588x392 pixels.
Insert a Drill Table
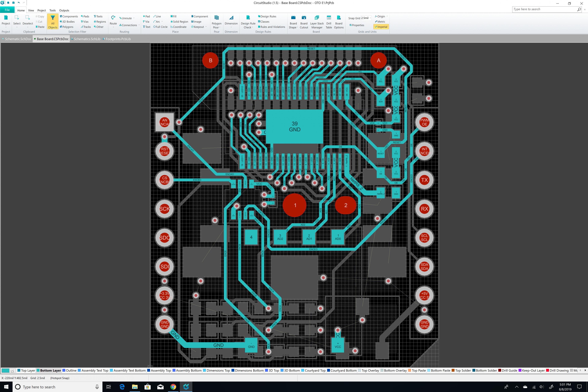point(329,22)
